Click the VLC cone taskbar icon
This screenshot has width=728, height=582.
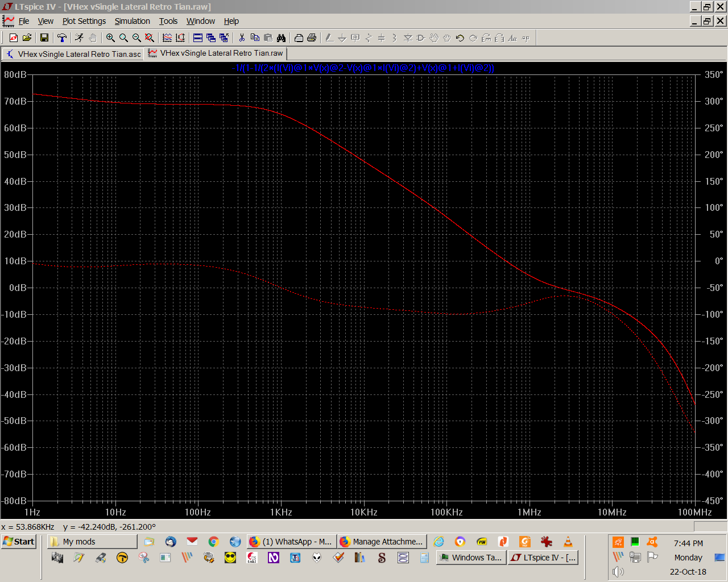568,542
